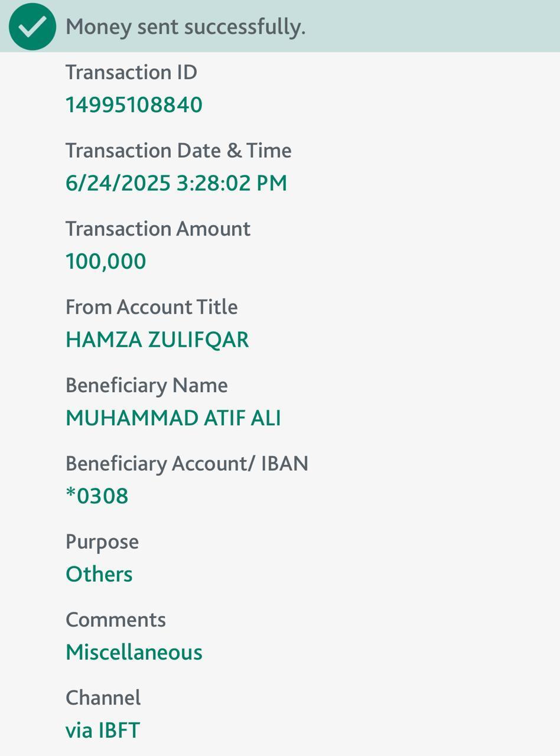Select beneficiary MUHAMMAD ATIF ALI
This screenshot has height=756, width=560.
coord(173,418)
